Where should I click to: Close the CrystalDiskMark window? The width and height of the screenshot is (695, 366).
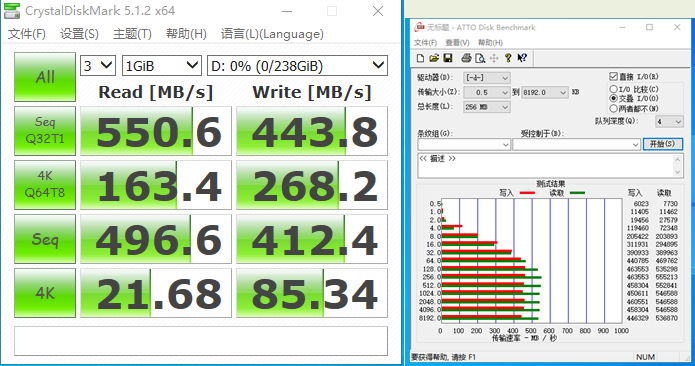point(378,11)
